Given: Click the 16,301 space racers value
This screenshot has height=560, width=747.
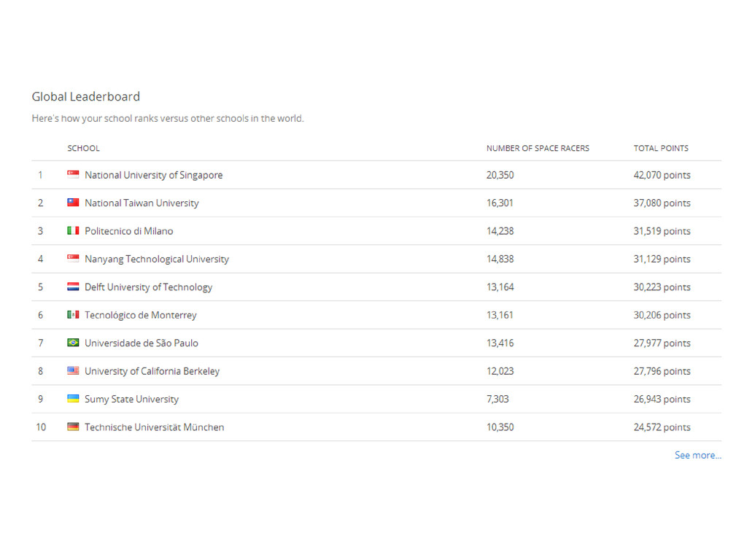Looking at the screenshot, I should (500, 203).
